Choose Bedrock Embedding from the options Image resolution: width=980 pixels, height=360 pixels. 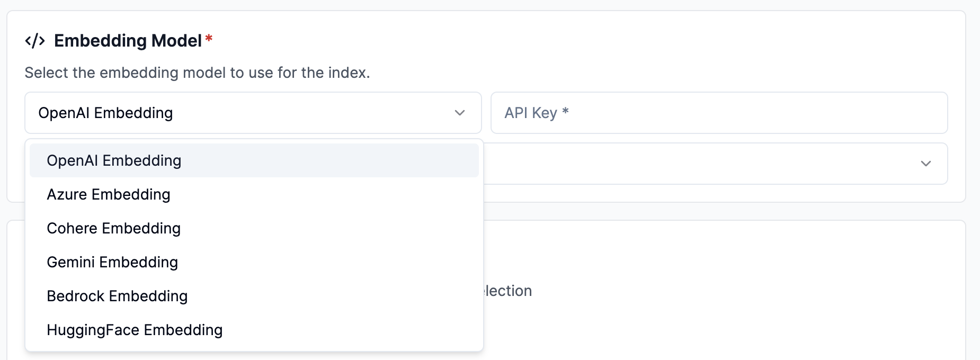117,296
